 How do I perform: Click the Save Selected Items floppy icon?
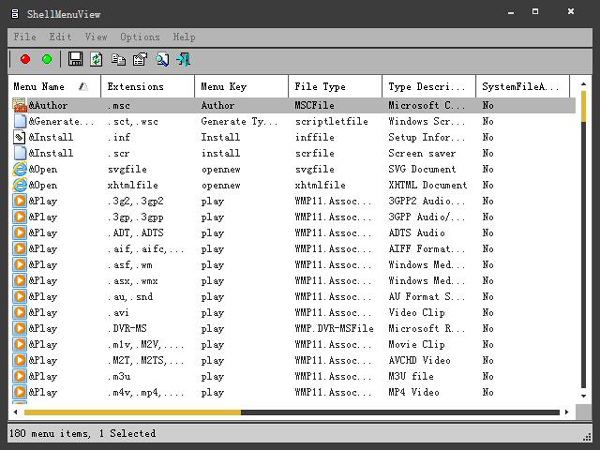click(75, 59)
